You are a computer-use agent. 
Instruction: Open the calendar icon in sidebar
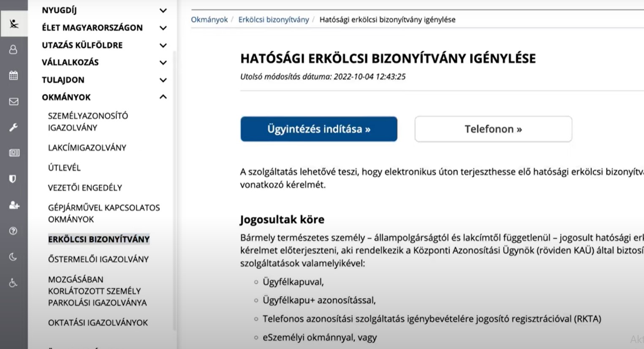pyautogui.click(x=14, y=76)
